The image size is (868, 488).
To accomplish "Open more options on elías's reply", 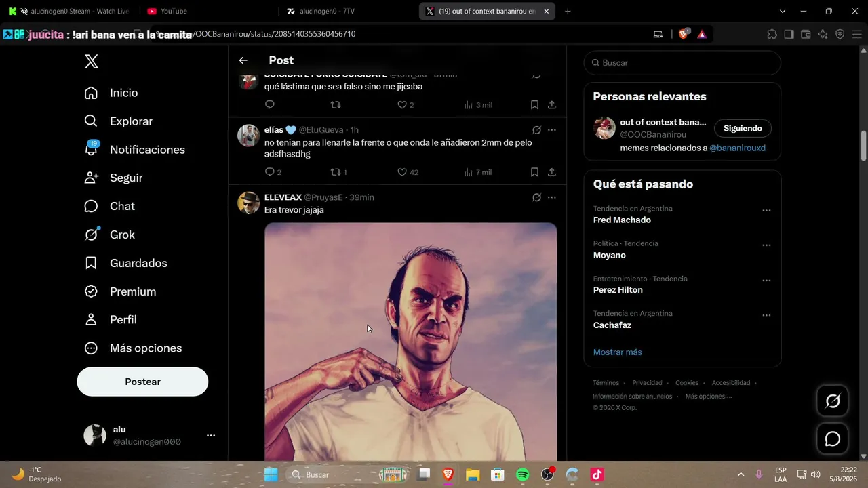I will 552,130.
